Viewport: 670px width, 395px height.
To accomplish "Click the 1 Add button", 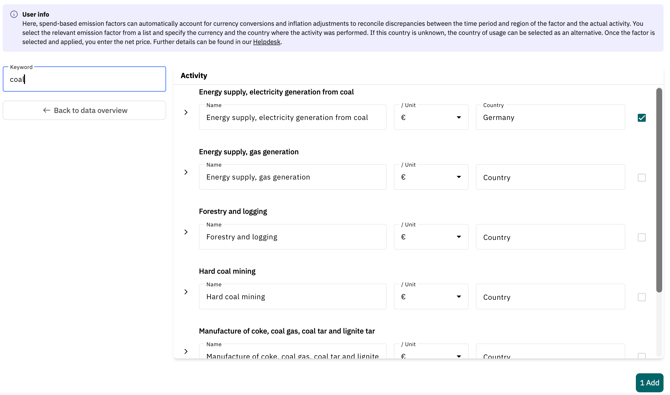I will 649,383.
